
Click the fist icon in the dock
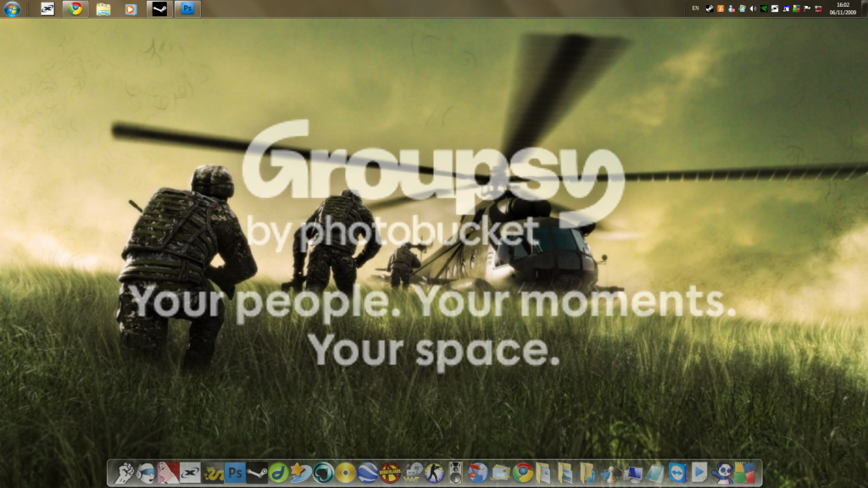(x=124, y=473)
